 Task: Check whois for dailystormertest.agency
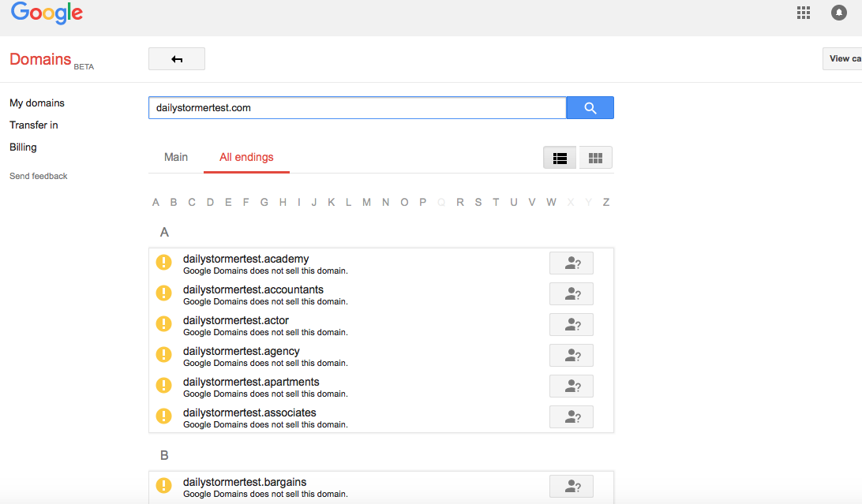tap(572, 355)
